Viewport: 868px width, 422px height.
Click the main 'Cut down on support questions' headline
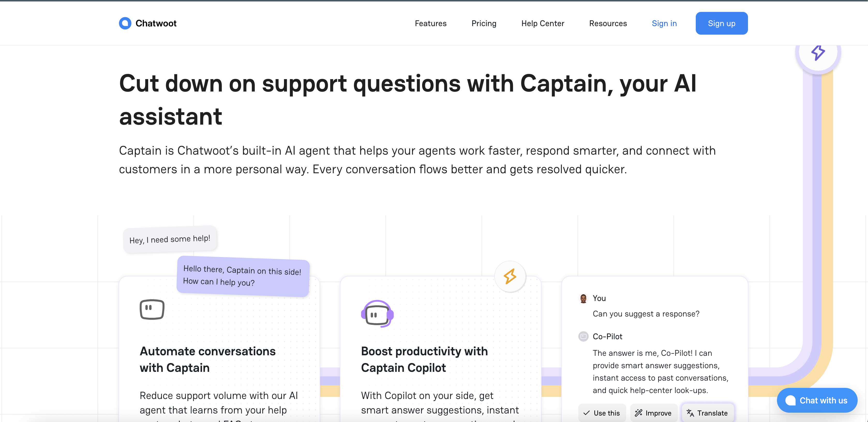[408, 100]
